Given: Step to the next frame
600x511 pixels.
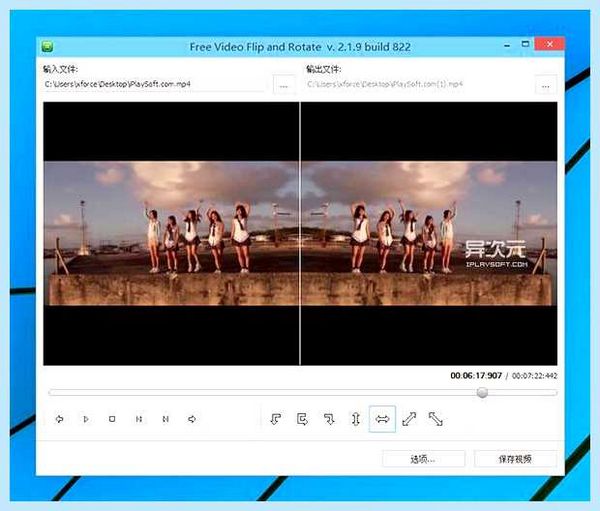Looking at the screenshot, I should [165, 419].
